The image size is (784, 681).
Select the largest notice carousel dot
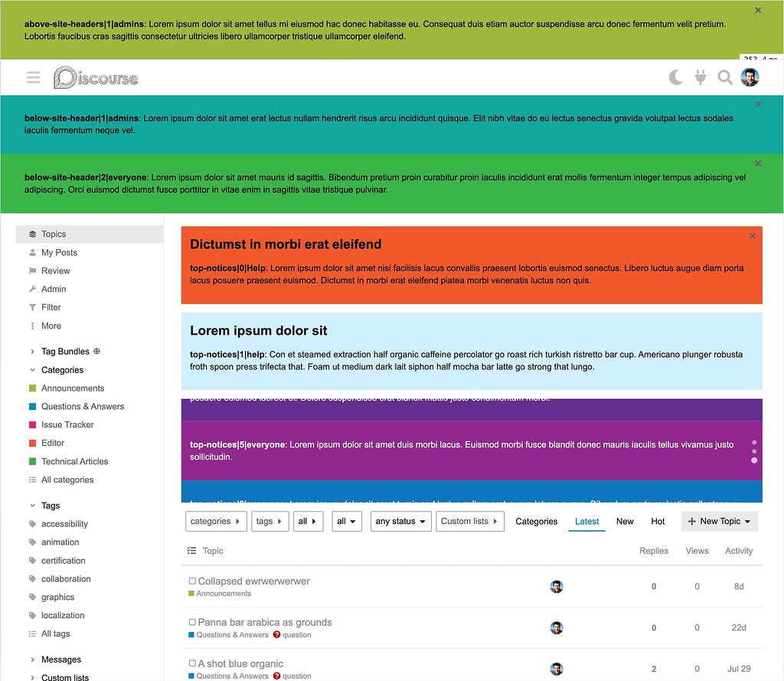coord(754,460)
